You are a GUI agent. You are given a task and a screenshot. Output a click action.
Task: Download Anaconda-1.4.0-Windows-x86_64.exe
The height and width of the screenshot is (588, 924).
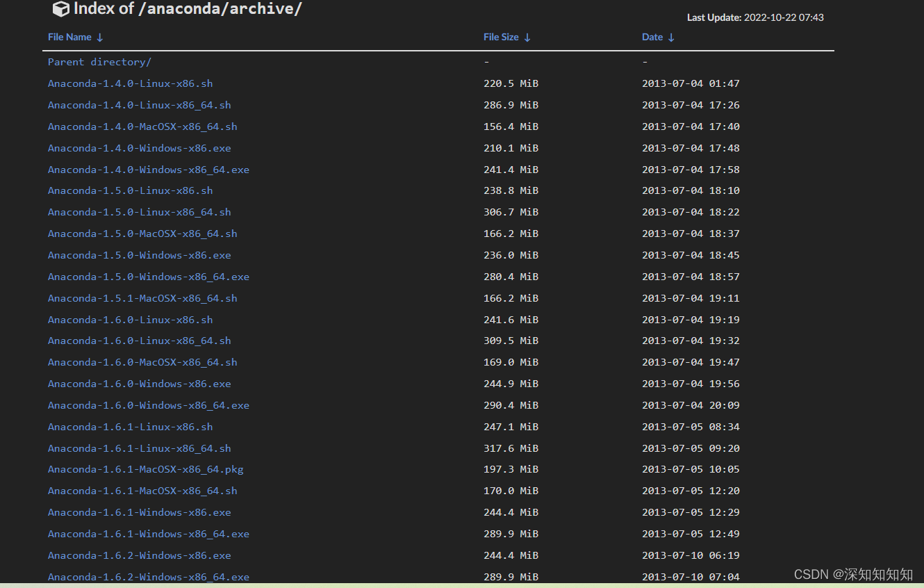click(149, 170)
